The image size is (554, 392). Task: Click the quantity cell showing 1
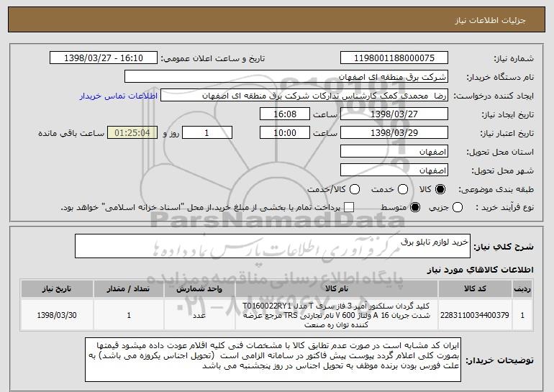[129, 315]
